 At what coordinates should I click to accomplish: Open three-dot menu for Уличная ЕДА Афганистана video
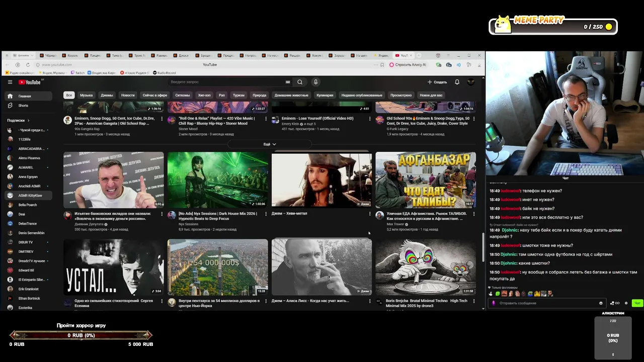coord(474,214)
